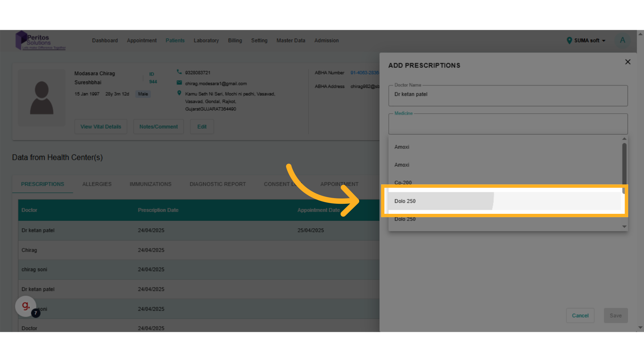Choose Cp-200 from the medicine list
This screenshot has width=644, height=362.
point(403,182)
